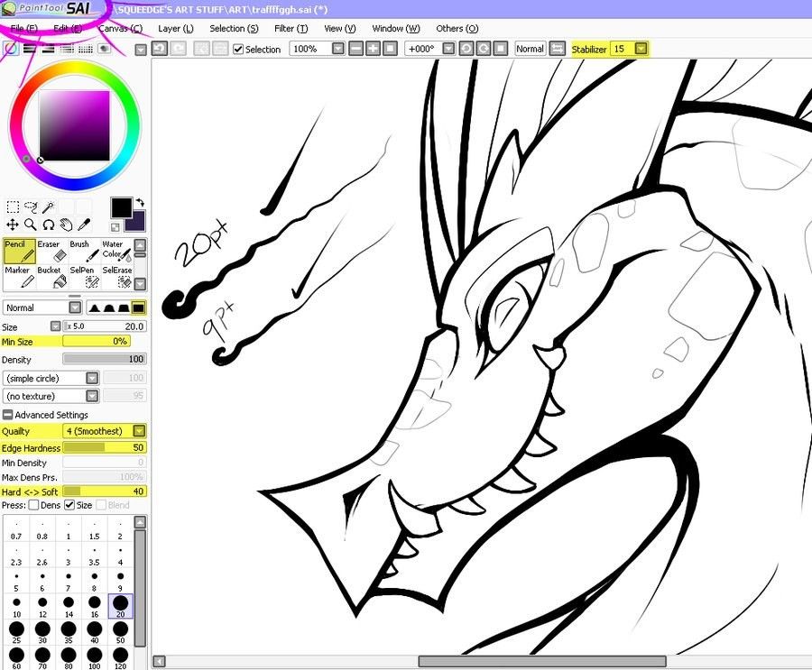Swap foreground and background colors
The height and width of the screenshot is (670, 812).
(141, 203)
